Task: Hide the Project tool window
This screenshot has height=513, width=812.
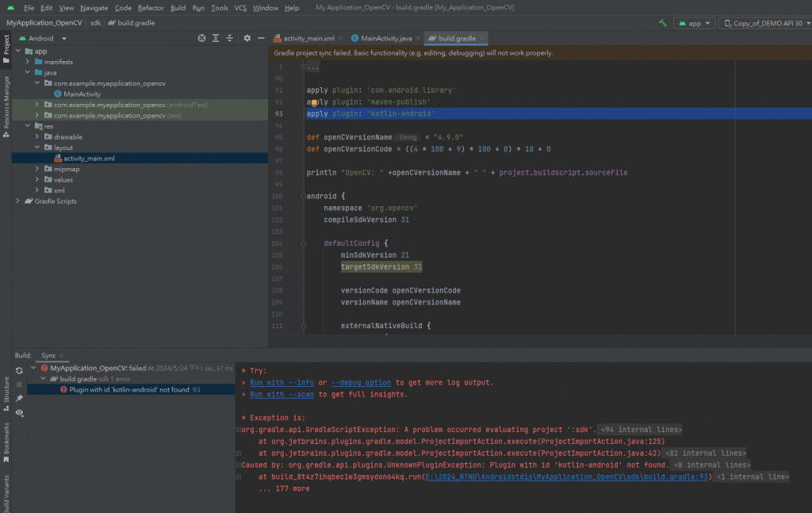Action: pyautogui.click(x=260, y=38)
